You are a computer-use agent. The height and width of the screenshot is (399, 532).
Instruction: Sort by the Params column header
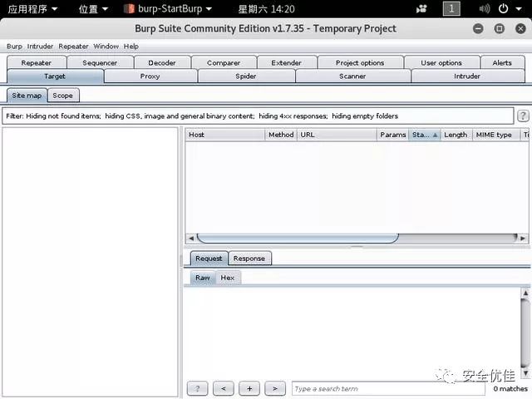393,135
